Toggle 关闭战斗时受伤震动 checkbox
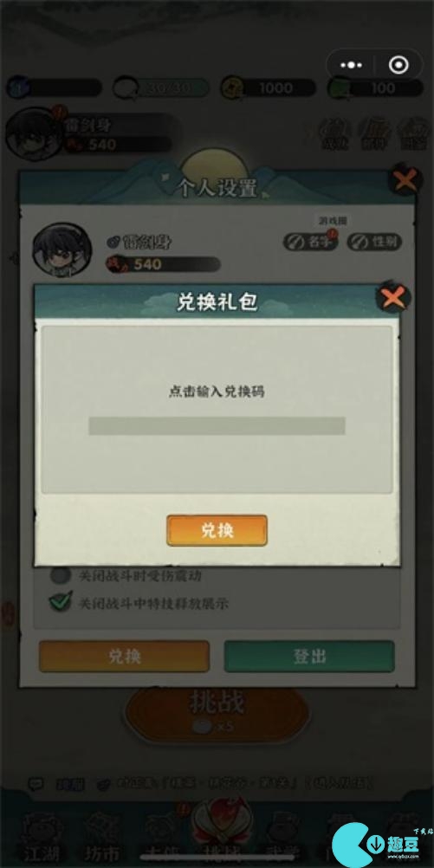 61,575
